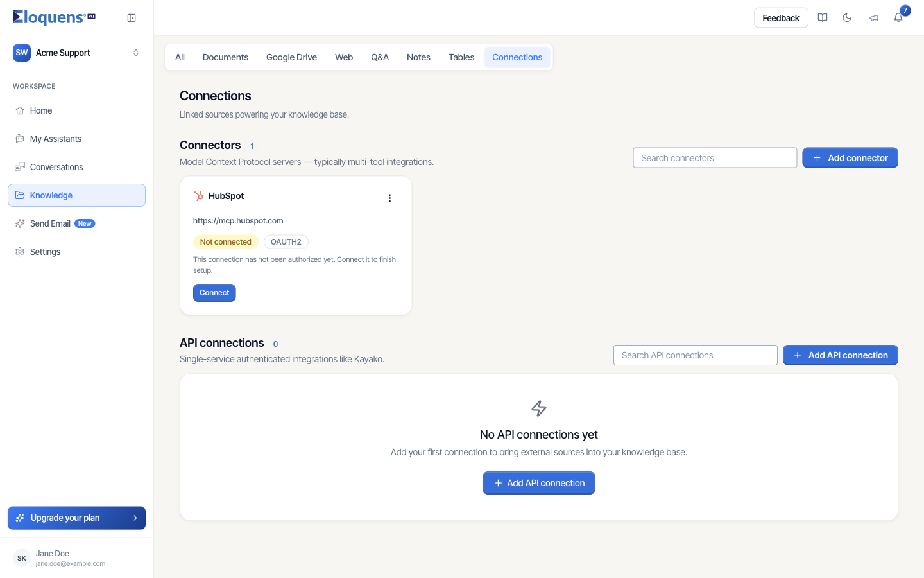Open Conversations in the sidebar
This screenshot has width=924, height=578.
point(76,167)
